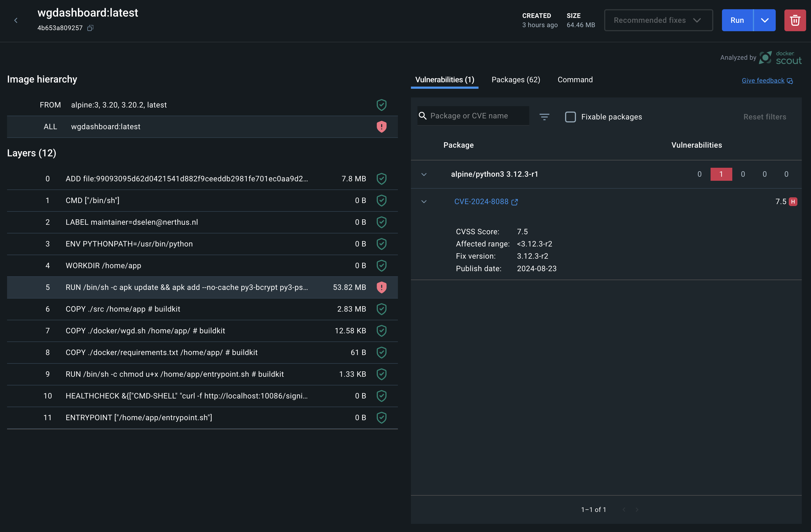Click the shield icon of ENV PYTHONPATH layer
This screenshot has height=532, width=811.
click(381, 244)
